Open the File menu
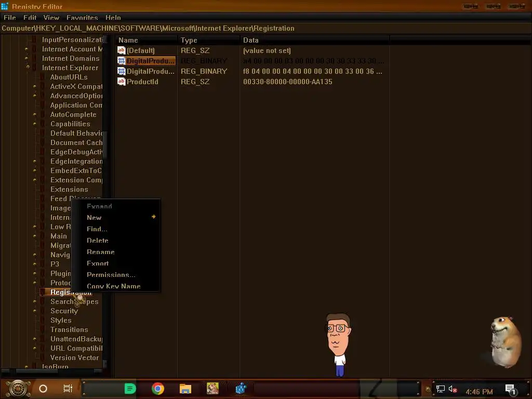 coord(9,18)
